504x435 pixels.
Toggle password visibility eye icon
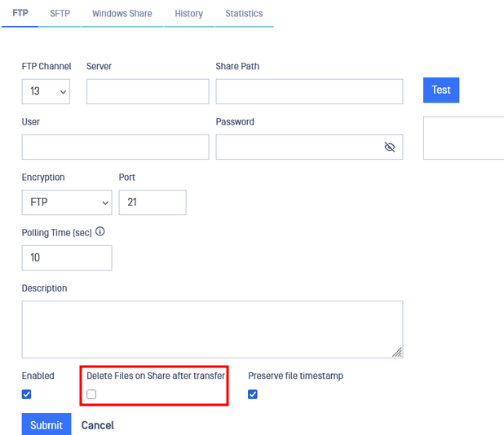[x=390, y=147]
